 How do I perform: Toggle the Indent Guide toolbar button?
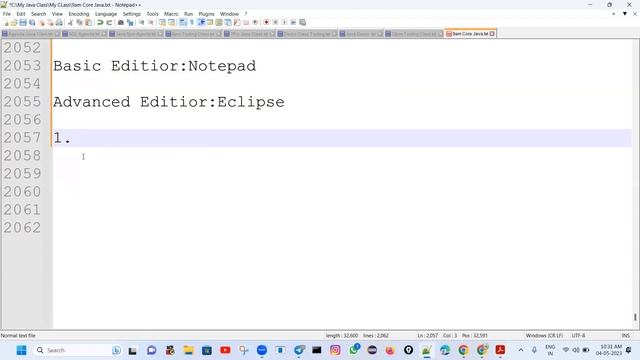point(201,22)
